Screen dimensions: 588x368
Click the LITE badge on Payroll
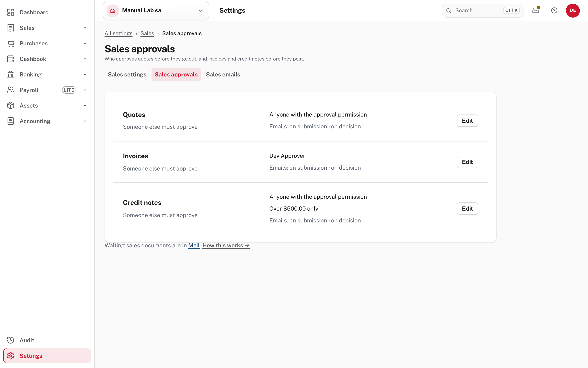click(x=69, y=90)
